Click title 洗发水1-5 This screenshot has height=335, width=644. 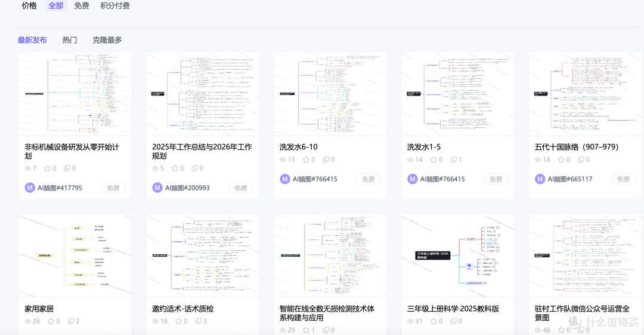point(424,147)
